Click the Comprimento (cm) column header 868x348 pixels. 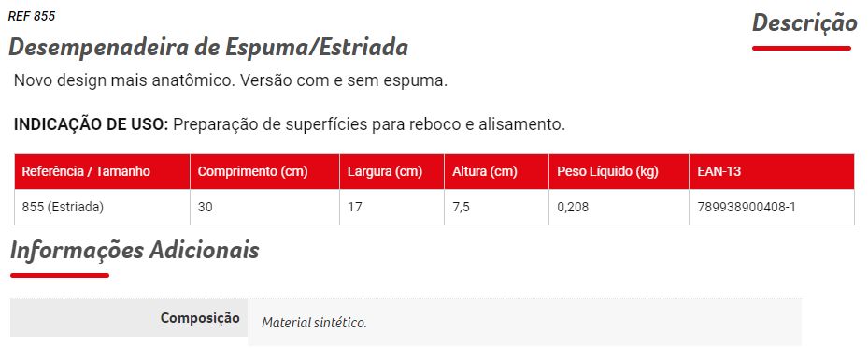[264, 172]
